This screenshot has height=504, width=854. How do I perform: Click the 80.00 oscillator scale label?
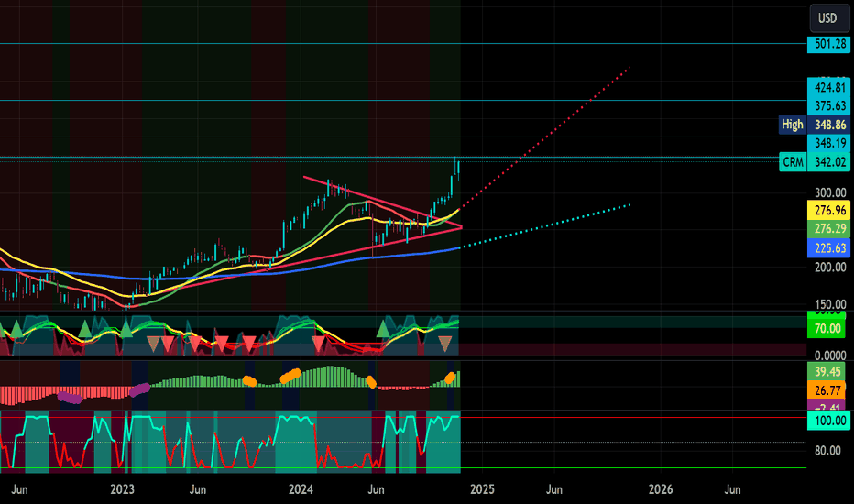[827, 451]
